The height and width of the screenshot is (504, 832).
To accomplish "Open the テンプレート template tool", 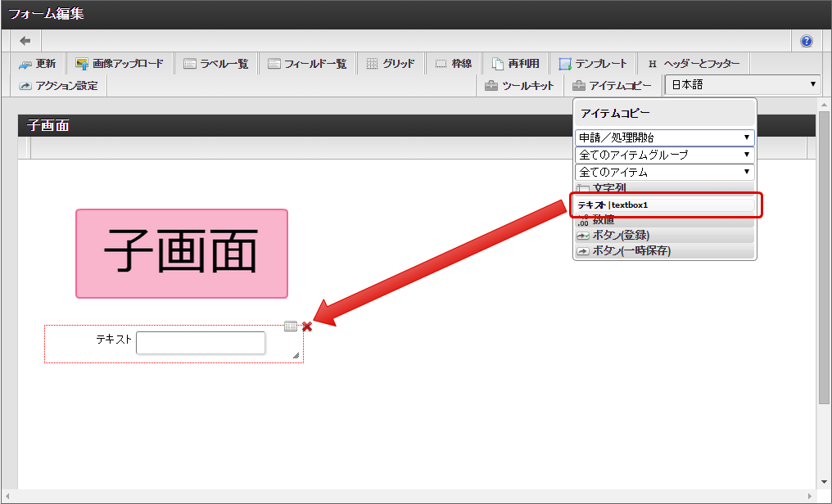I will (x=593, y=64).
